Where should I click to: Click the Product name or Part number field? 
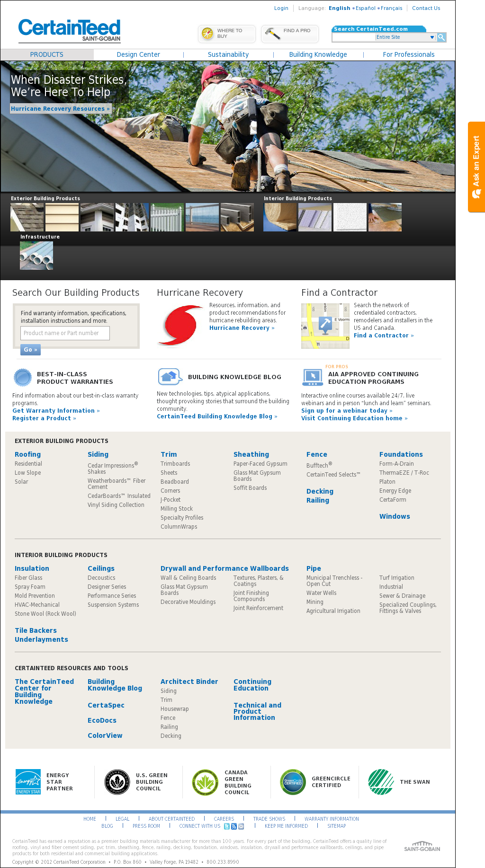65,333
